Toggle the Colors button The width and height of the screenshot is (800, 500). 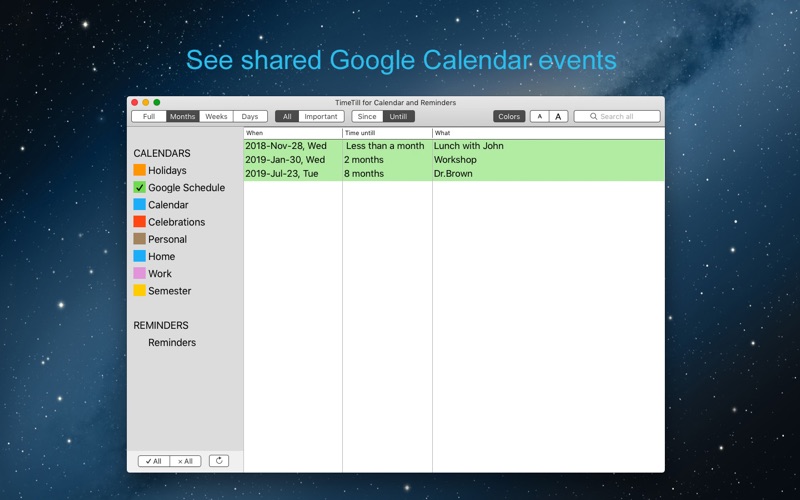click(x=509, y=116)
